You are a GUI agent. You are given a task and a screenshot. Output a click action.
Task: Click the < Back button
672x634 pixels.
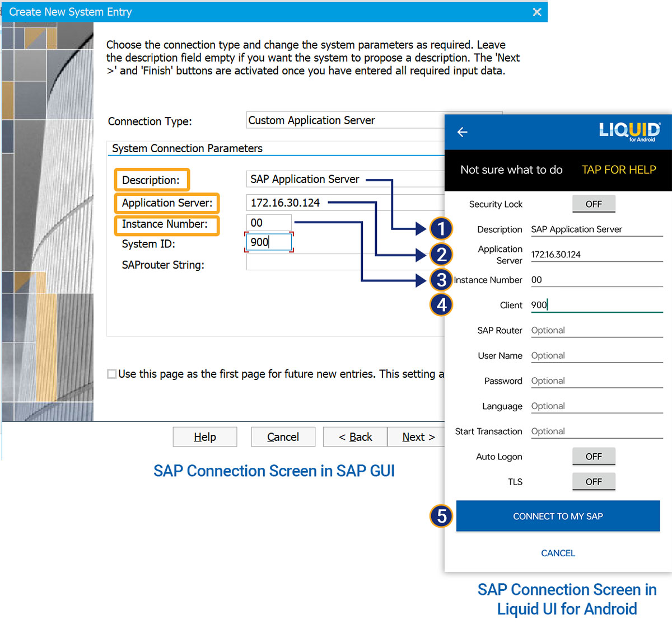355,437
